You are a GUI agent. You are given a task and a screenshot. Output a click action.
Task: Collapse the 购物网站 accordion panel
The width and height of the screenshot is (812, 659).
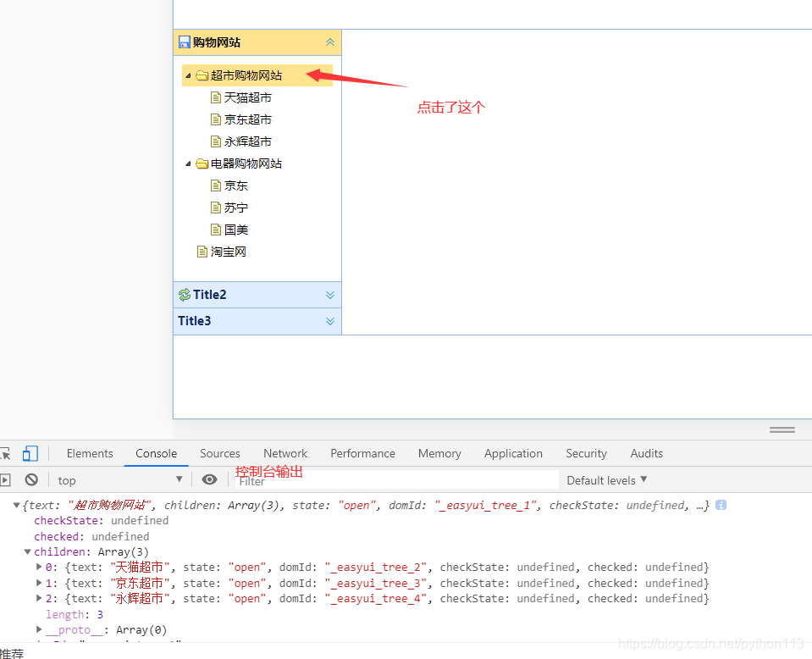(330, 42)
